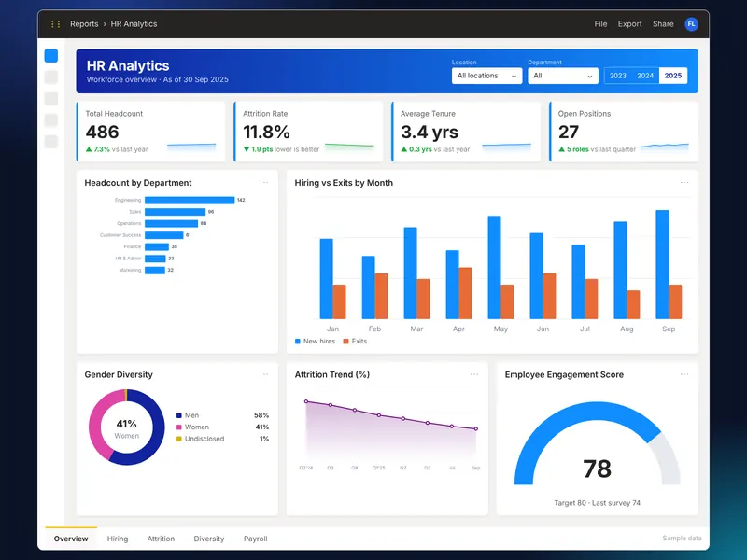Click the Sample data label
The image size is (747, 560).
(x=682, y=539)
